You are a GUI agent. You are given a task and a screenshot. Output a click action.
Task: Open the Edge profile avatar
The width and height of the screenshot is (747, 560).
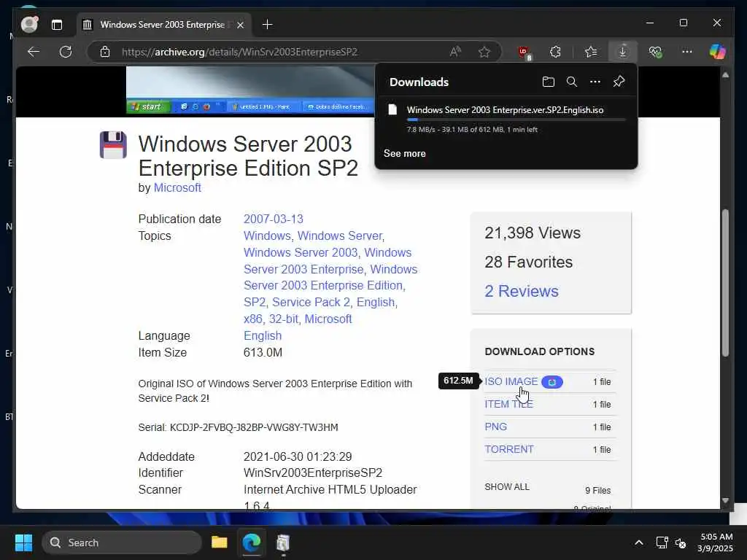point(29,24)
